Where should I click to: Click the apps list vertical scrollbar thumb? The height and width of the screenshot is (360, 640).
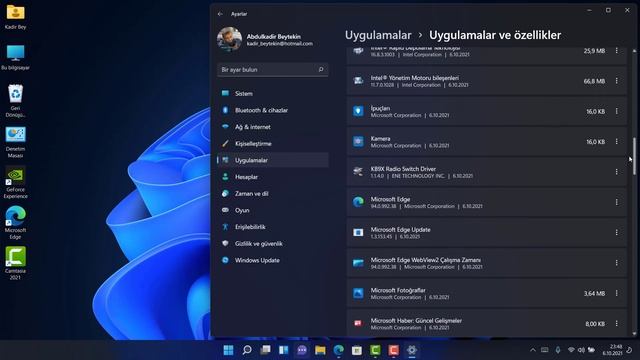pos(634,156)
